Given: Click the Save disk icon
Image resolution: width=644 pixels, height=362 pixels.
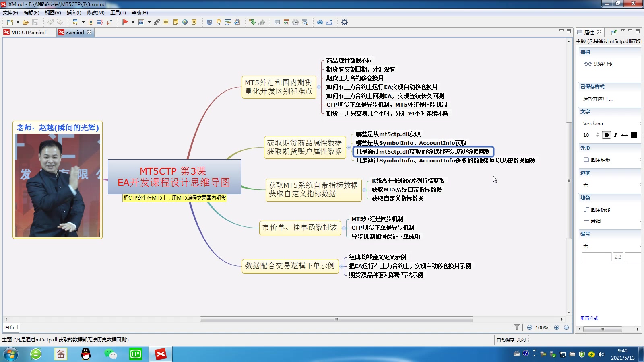Looking at the screenshot, I should 35,22.
